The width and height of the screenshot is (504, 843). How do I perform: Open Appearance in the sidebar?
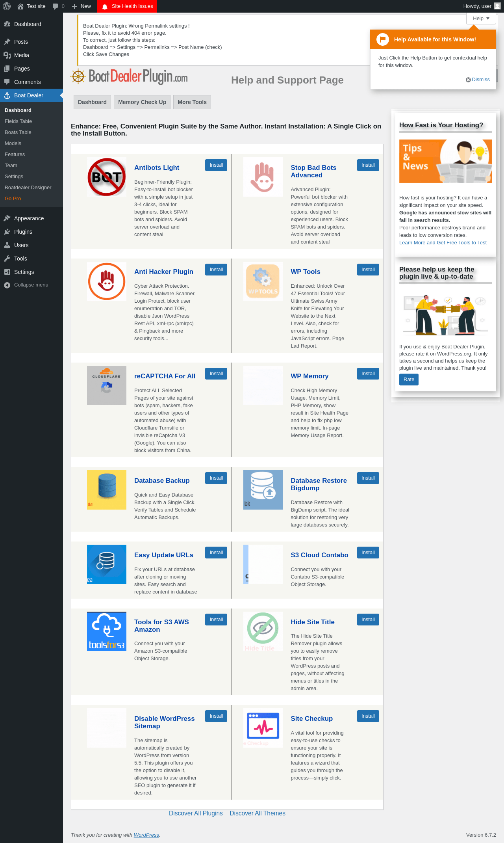pos(31,218)
